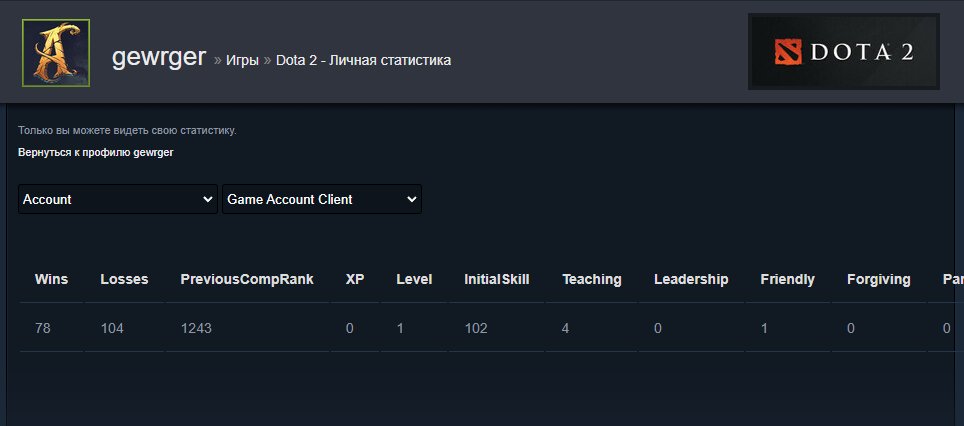Open Вернуться к профилю gewrger link

point(96,152)
